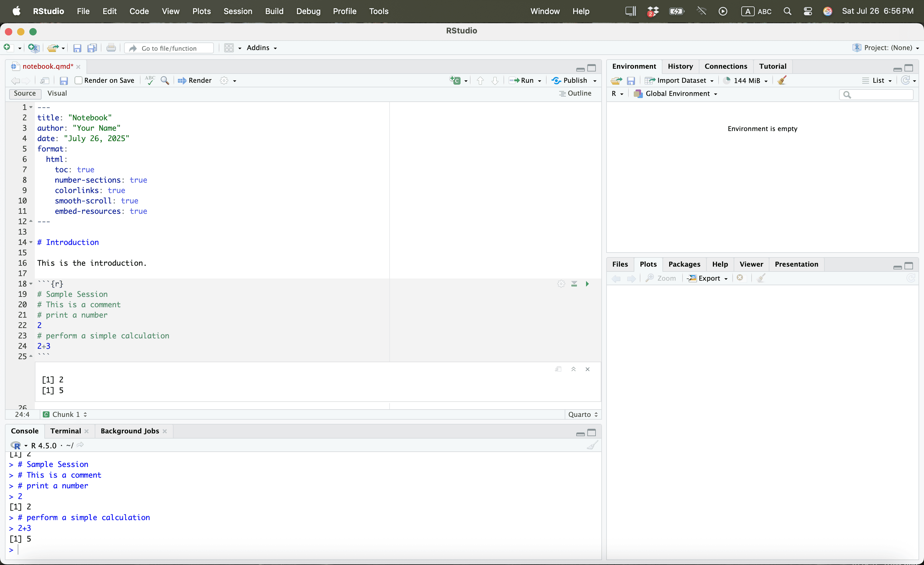The image size is (924, 565).
Task: Open the Session menu
Action: pos(238,11)
